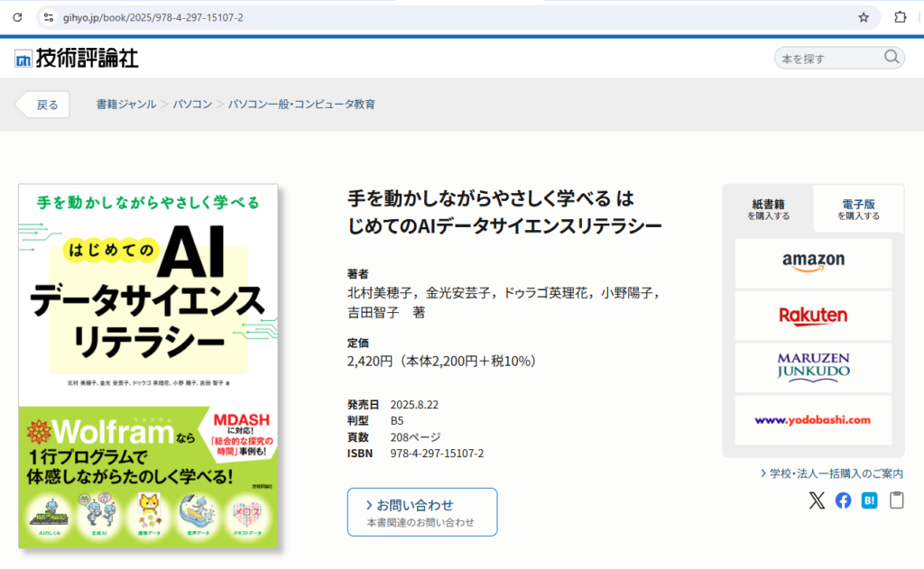Open パソコン一般・コンピュータ教育 breadcrumb link

(x=301, y=105)
